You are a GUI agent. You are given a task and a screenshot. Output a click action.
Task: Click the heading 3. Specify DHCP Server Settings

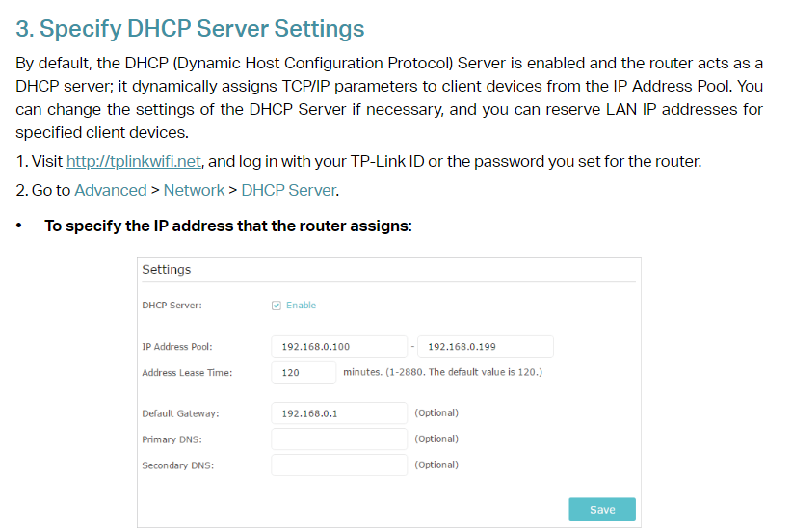(190, 28)
